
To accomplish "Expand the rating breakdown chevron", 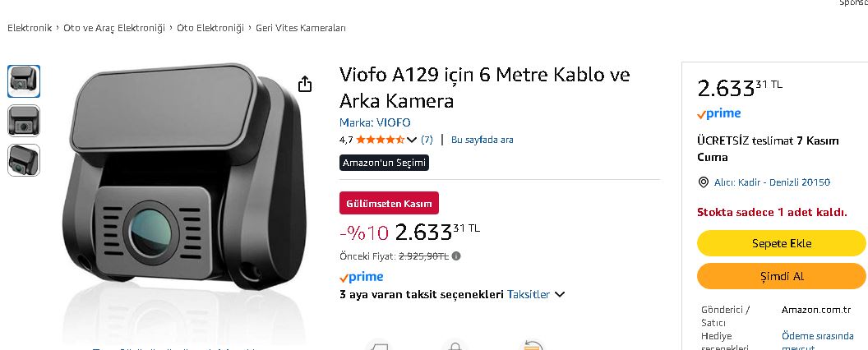I will pyautogui.click(x=411, y=140).
